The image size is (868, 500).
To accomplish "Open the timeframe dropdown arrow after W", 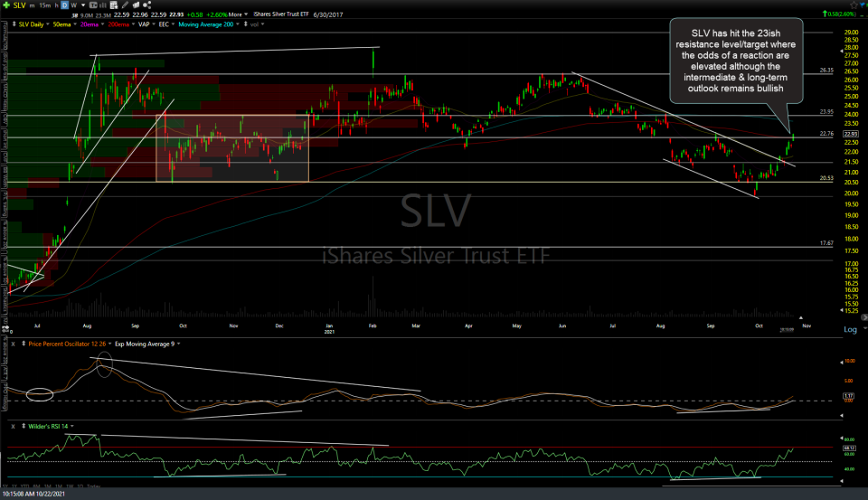I will [83, 5].
